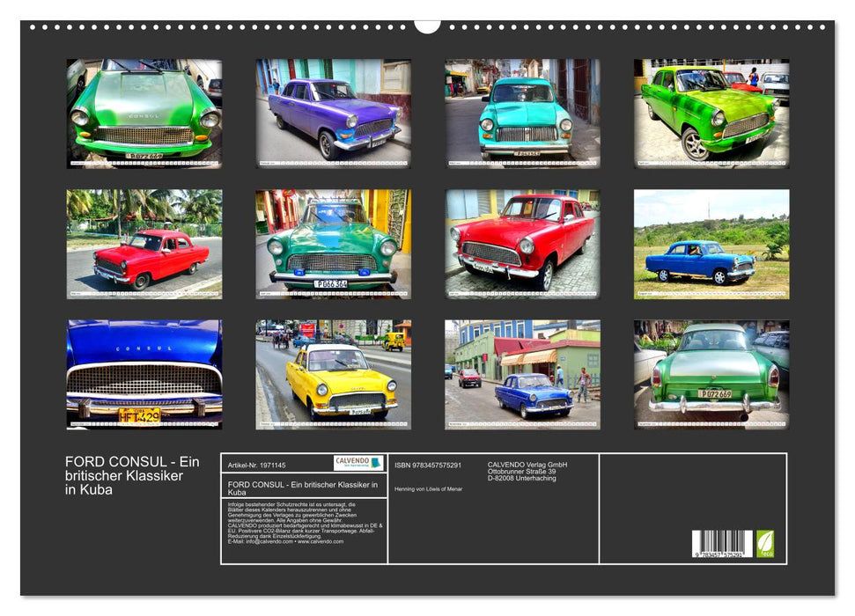Click the www.calvendo.com link
This screenshot has width=855, height=616.
click(321, 541)
